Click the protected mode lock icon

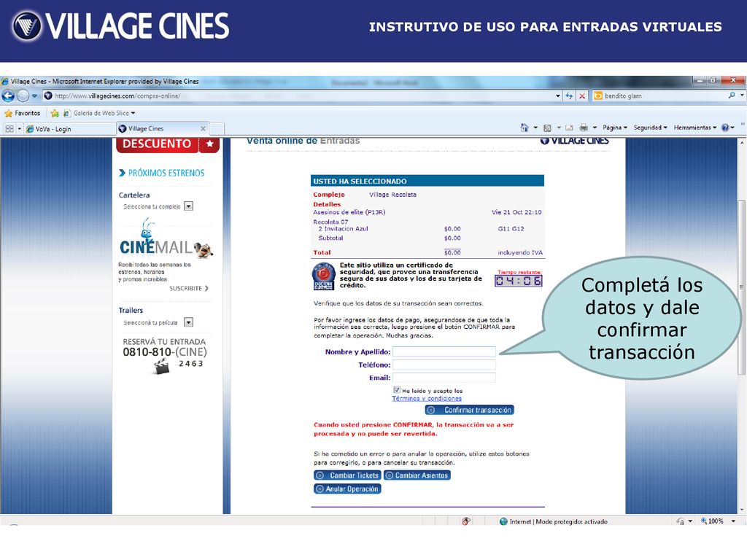pyautogui.click(x=680, y=521)
